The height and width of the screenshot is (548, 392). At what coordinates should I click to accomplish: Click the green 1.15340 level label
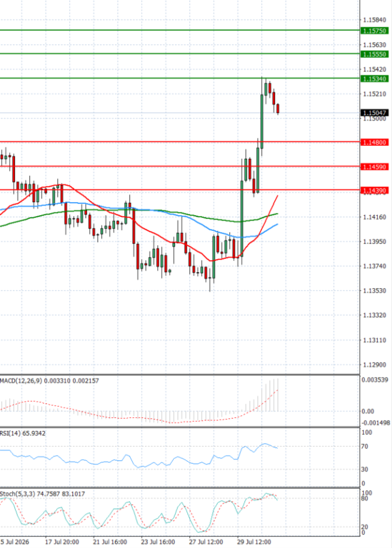[x=374, y=78]
